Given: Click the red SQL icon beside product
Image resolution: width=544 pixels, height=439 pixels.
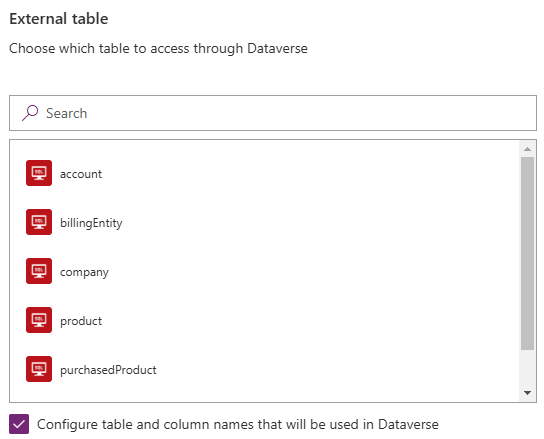Looking at the screenshot, I should click(x=39, y=320).
